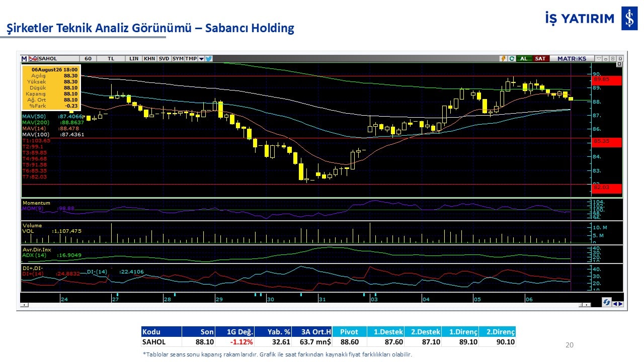
Task: Toggle the TMP button
Action: pos(191,58)
